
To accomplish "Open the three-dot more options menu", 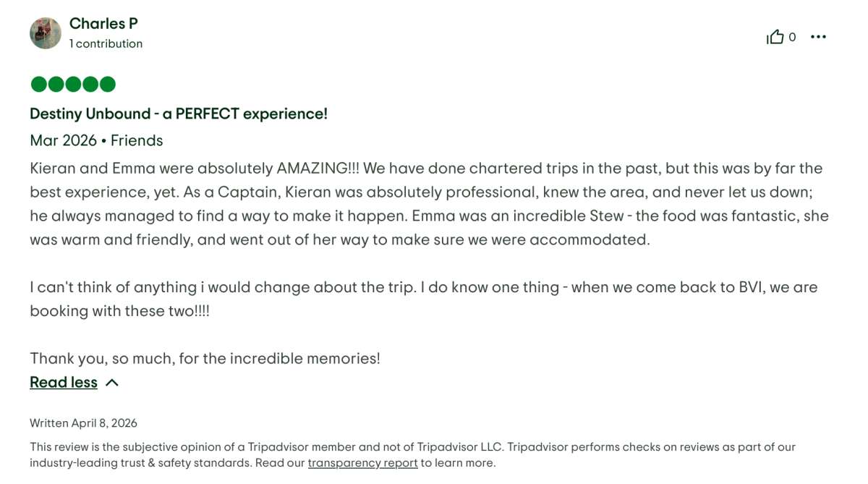I will (x=818, y=37).
